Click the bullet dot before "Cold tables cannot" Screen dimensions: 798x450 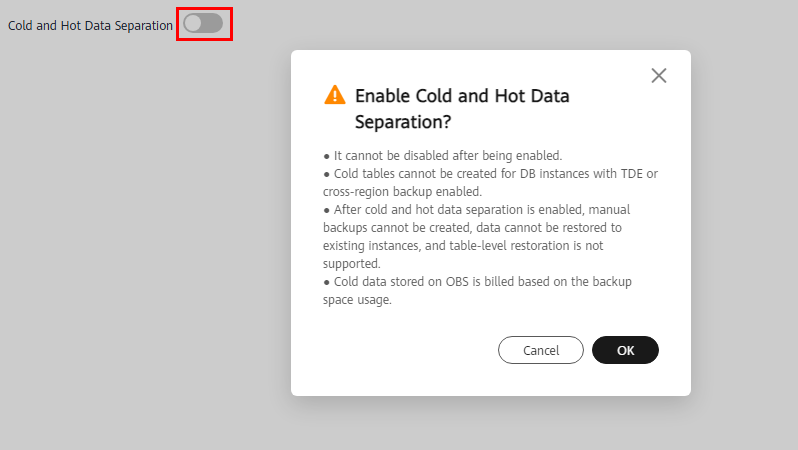click(327, 174)
